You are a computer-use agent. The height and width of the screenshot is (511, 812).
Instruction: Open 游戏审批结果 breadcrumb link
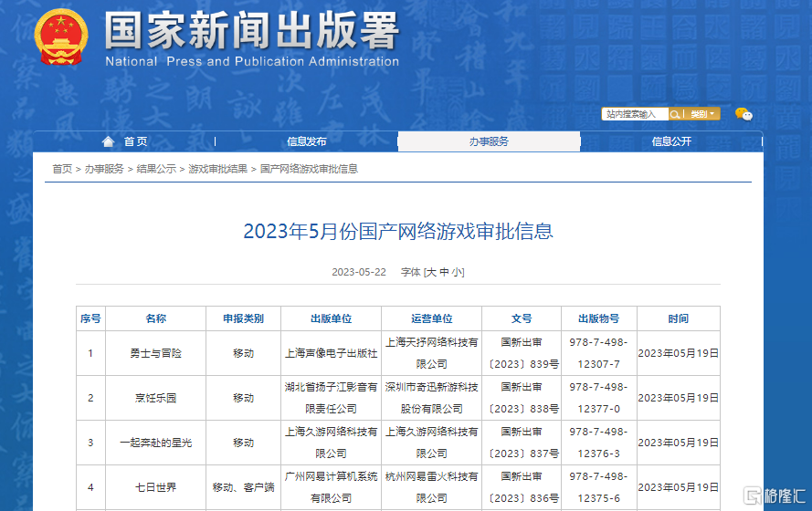(217, 169)
